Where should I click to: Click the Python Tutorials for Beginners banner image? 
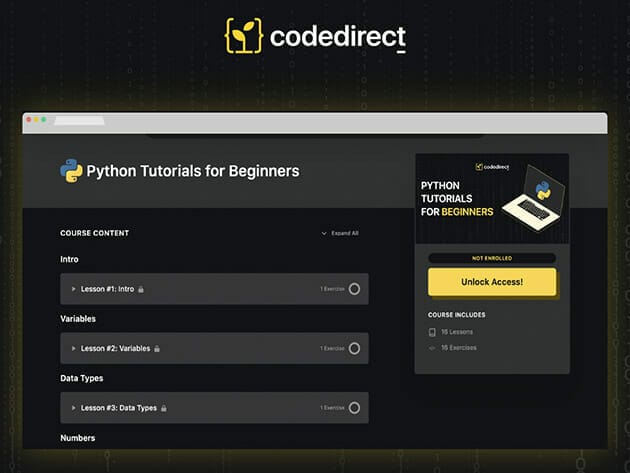click(492, 199)
